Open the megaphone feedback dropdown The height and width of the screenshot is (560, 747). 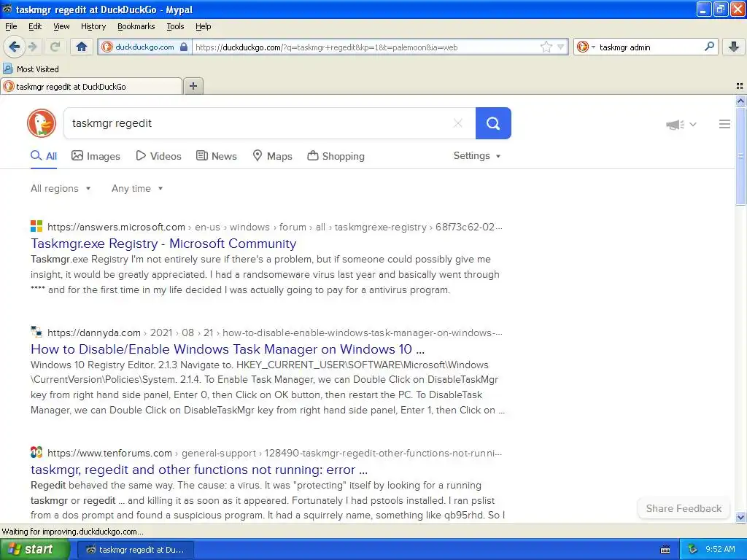[681, 124]
